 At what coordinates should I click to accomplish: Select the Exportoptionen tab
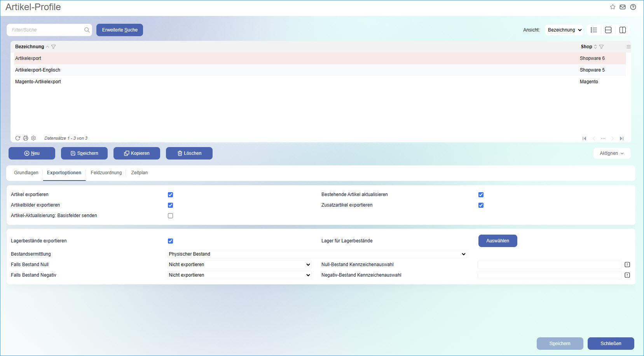pos(64,173)
